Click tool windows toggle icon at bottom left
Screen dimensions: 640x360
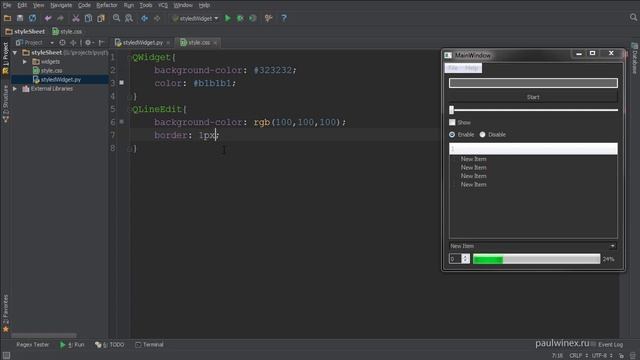[6, 355]
